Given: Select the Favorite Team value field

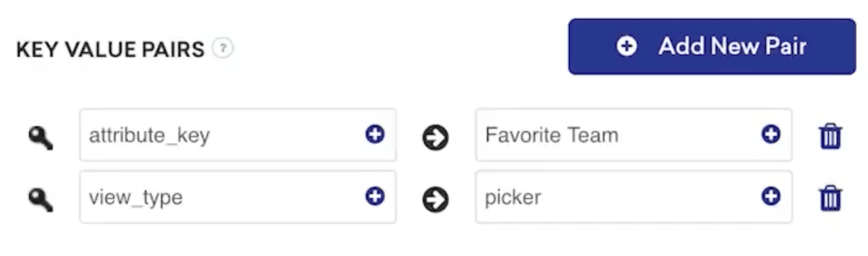Looking at the screenshot, I should (x=617, y=135).
